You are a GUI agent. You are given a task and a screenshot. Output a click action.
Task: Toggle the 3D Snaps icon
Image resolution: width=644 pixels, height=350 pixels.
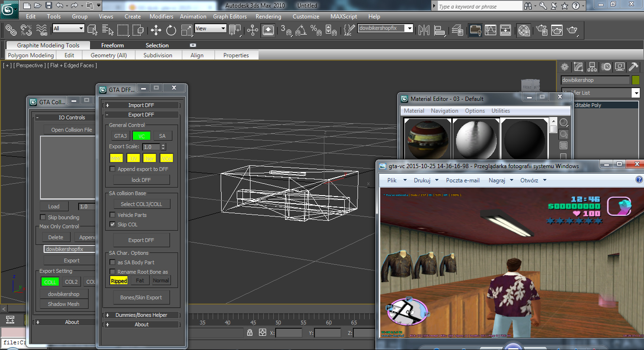[286, 30]
